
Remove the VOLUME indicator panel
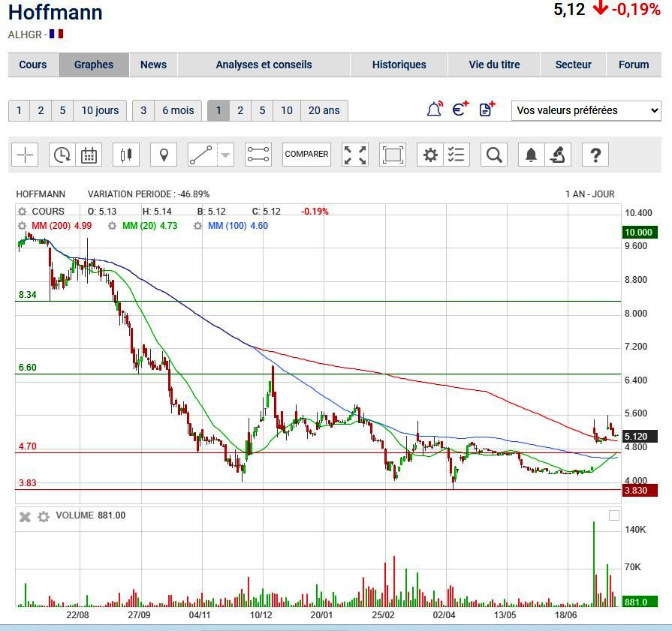(x=25, y=517)
